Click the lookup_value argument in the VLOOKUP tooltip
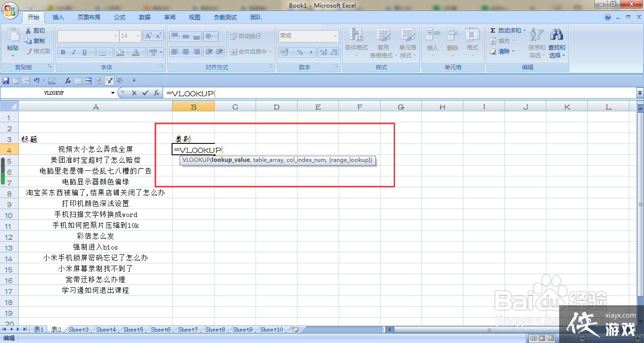The height and width of the screenshot is (343, 644). (231, 160)
